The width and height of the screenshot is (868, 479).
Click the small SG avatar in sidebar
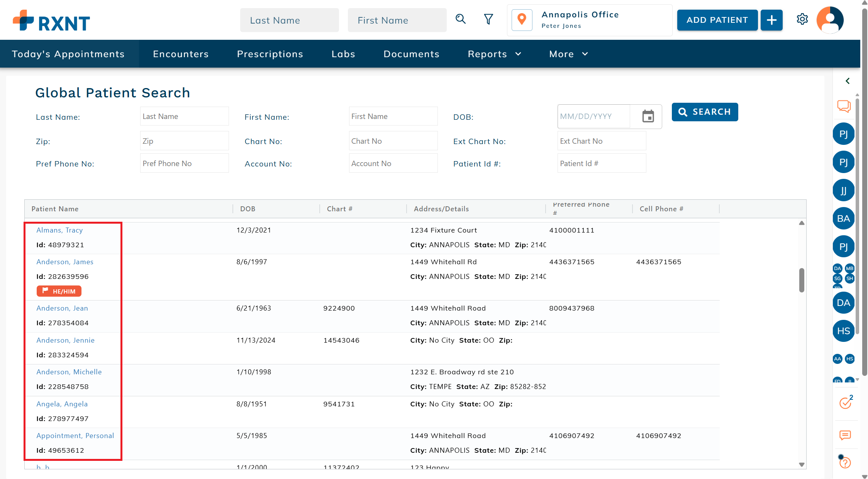click(x=837, y=279)
